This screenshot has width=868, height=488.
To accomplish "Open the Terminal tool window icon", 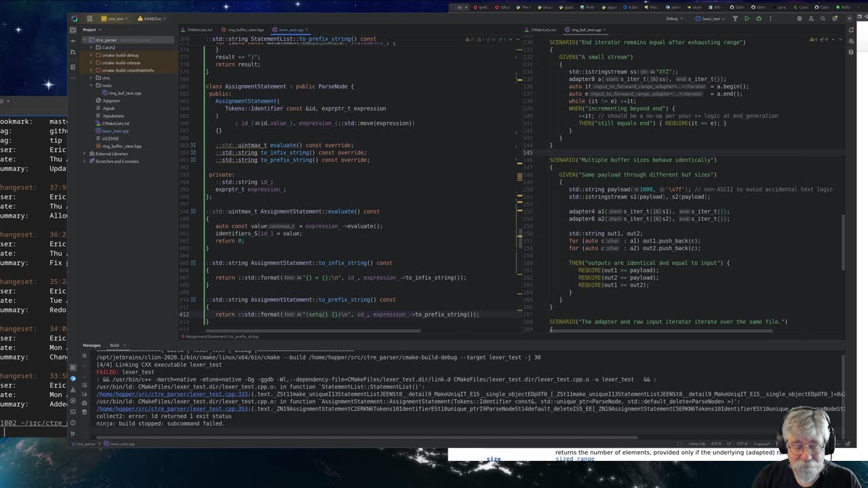I will click(73, 411).
